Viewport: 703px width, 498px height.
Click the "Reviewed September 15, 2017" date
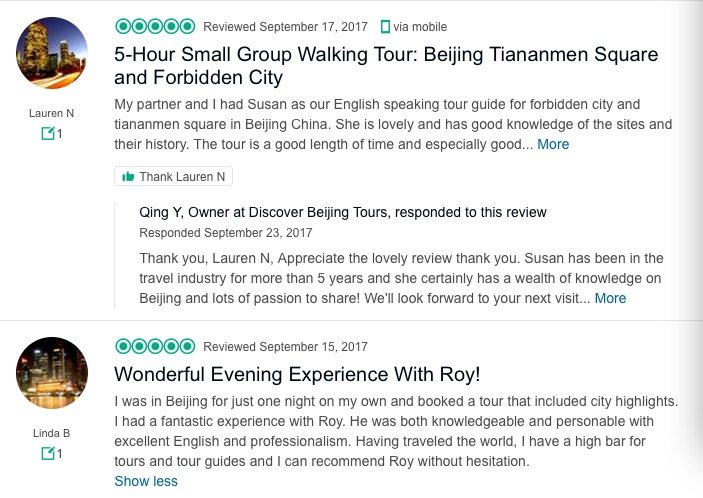[x=285, y=347]
